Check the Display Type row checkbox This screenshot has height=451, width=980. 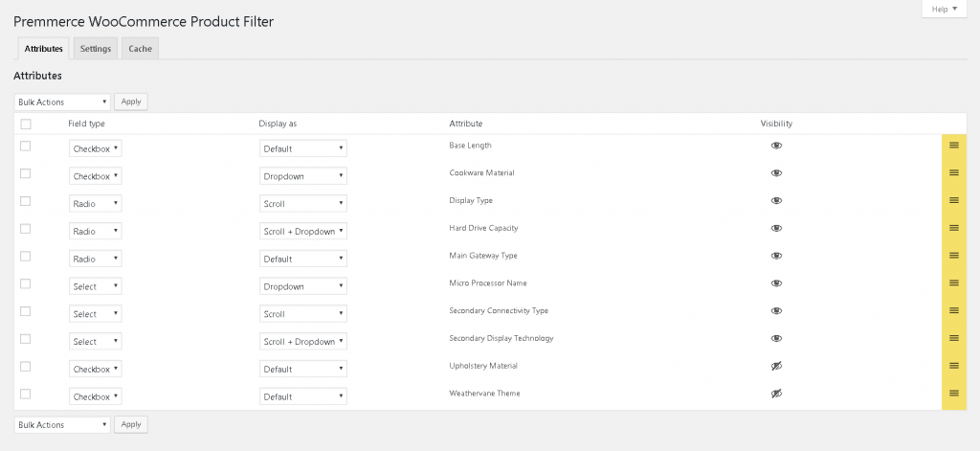pos(26,201)
